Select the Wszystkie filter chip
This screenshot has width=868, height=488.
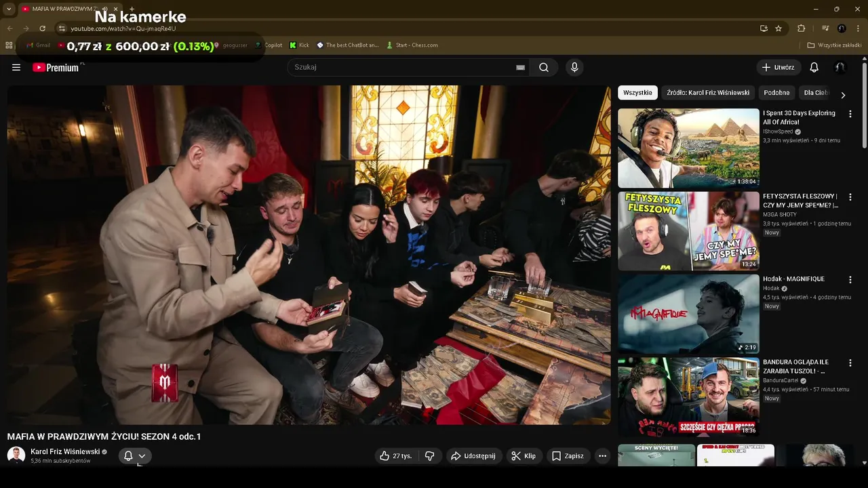pos(637,93)
